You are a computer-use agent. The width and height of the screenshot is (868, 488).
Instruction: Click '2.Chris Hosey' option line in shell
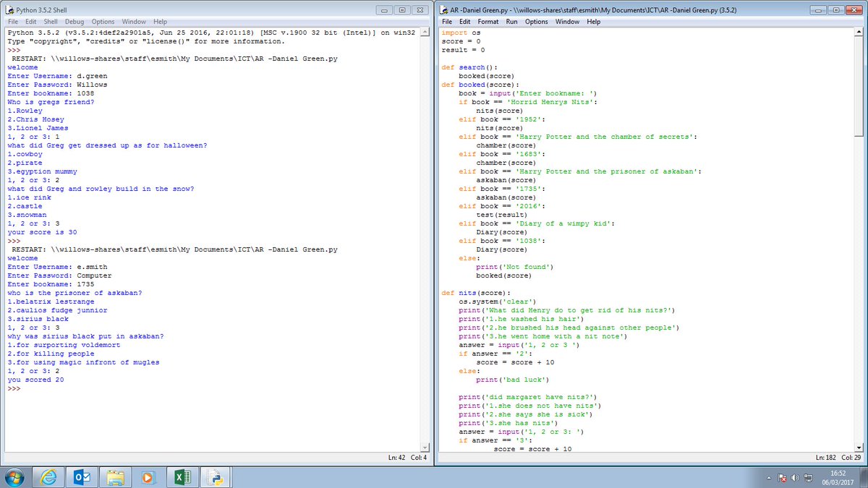tap(35, 119)
